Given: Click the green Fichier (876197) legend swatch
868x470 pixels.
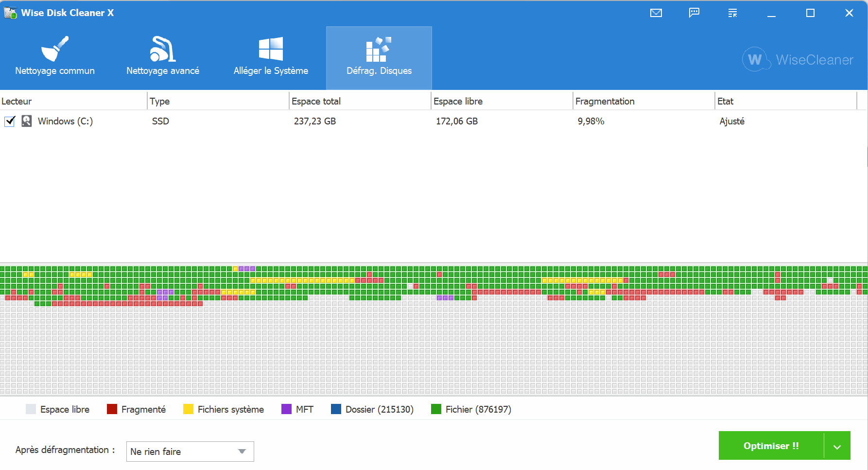Looking at the screenshot, I should coord(436,409).
